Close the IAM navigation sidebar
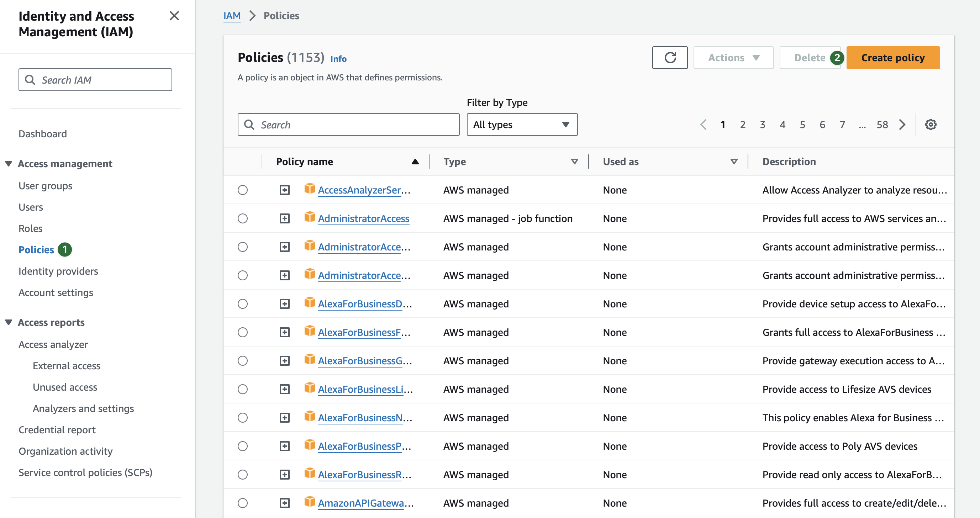This screenshot has width=980, height=518. [174, 16]
